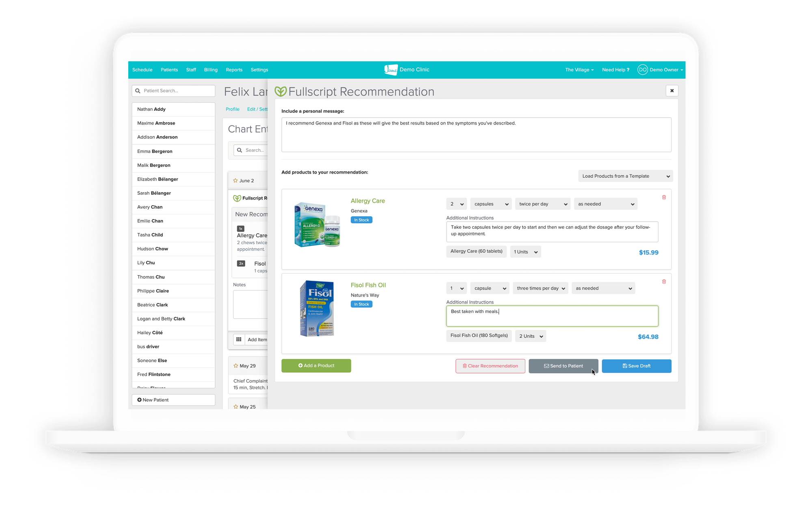Select patient Hudson Chow

click(173, 249)
